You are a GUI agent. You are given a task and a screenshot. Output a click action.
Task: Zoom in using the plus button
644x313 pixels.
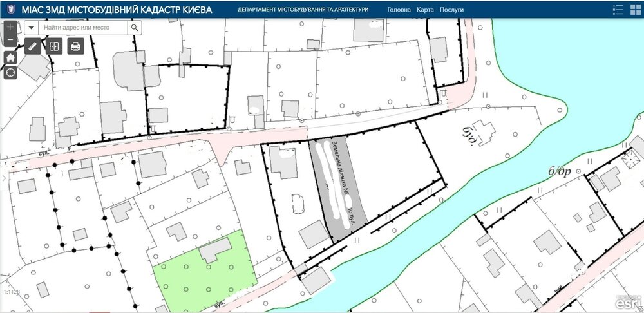10,27
